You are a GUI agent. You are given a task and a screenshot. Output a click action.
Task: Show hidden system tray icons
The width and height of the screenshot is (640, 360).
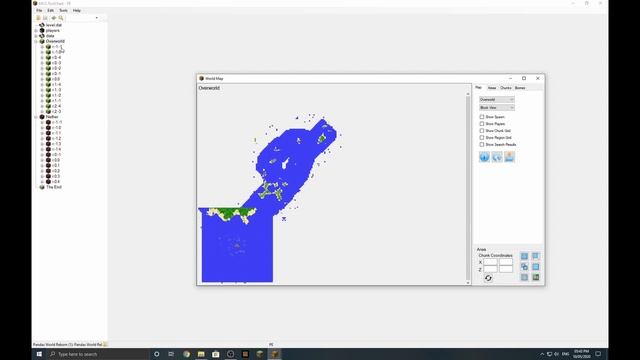(542, 354)
